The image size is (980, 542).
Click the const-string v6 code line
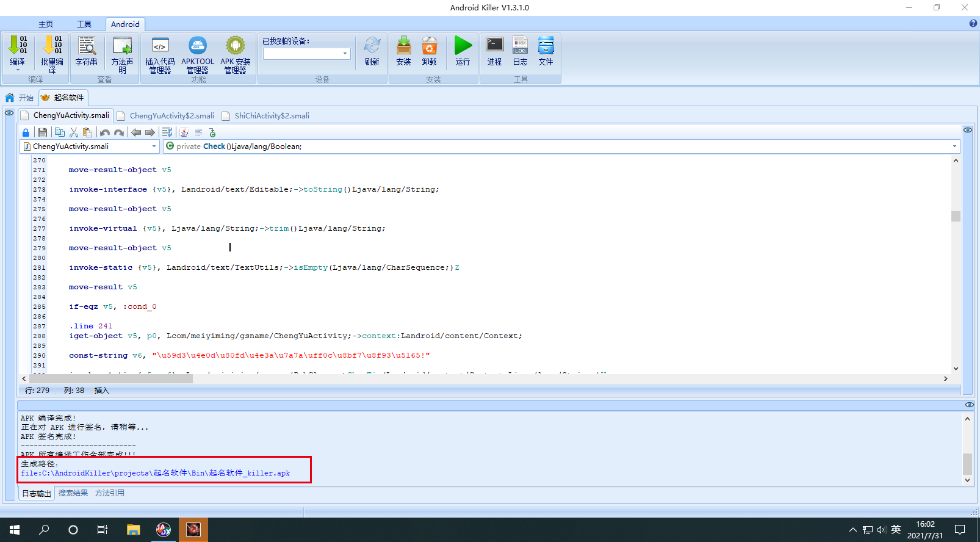pyautogui.click(x=250, y=355)
